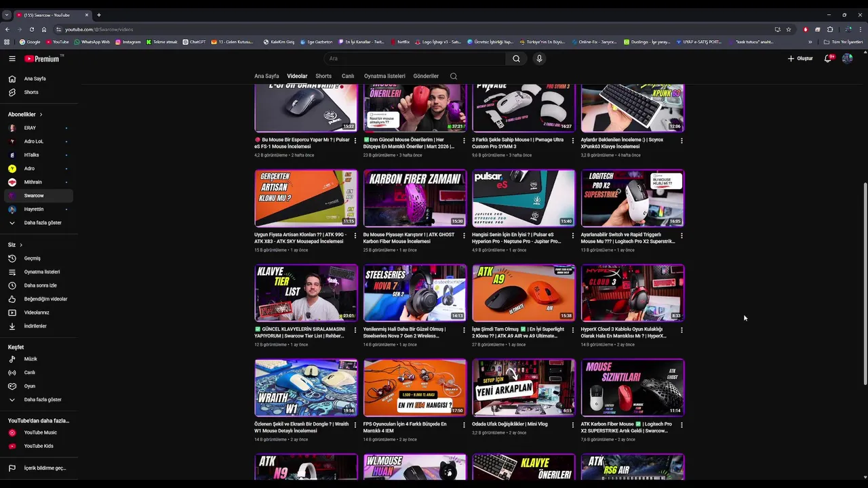
Task: Show more subscriptions below Hayrettin
Action: click(x=39, y=222)
